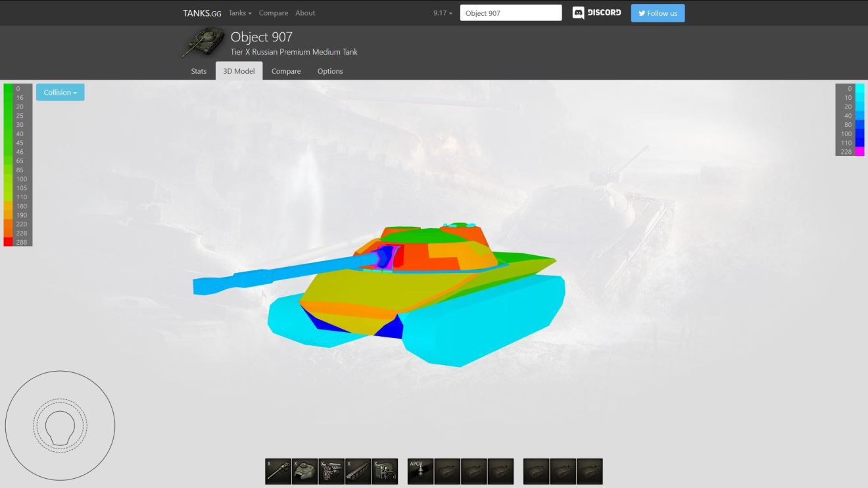Open the Discord link
Screen dimensions: 868x488
pyautogui.click(x=596, y=13)
